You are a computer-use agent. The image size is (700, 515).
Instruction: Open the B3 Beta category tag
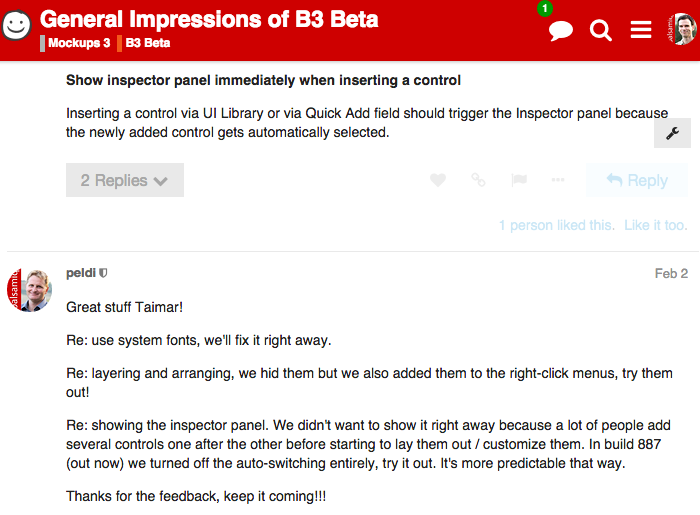147,44
